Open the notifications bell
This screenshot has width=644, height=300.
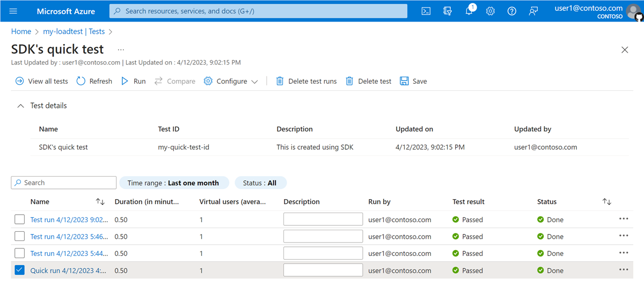[x=469, y=11]
